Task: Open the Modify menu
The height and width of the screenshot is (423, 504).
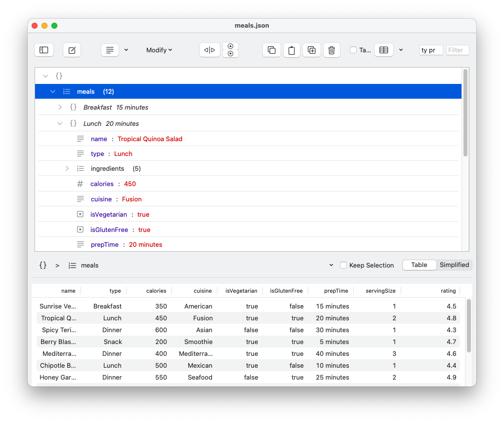Action: point(159,50)
